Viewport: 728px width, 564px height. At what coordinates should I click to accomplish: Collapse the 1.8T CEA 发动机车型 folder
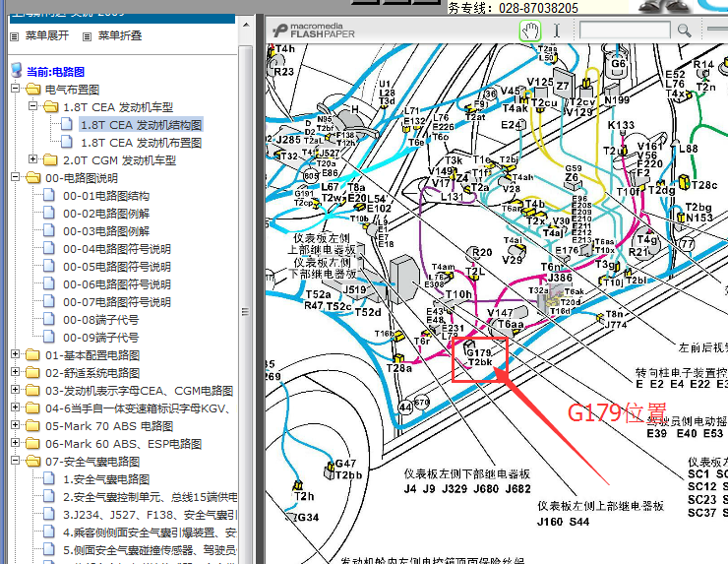pyautogui.click(x=33, y=106)
